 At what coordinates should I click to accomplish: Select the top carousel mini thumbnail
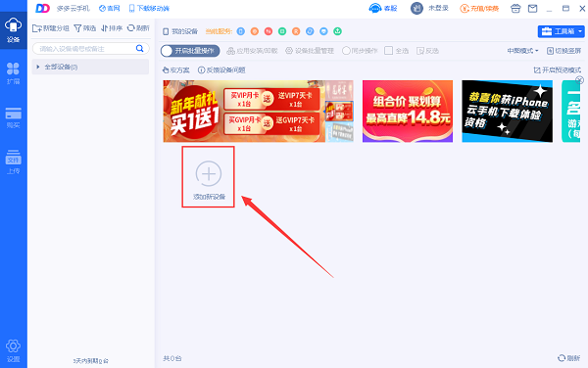point(339,91)
